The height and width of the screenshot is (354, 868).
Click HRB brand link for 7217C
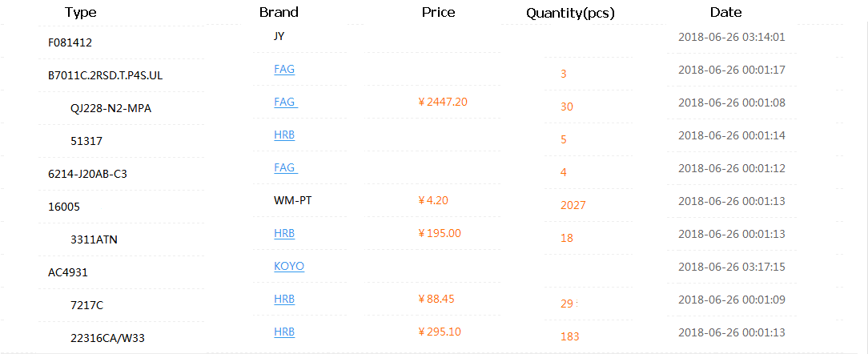coord(284,299)
